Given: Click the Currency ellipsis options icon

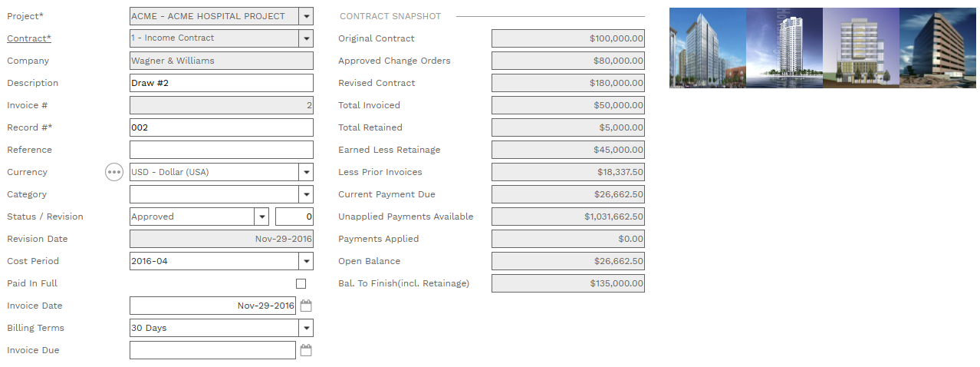Looking at the screenshot, I should point(114,172).
